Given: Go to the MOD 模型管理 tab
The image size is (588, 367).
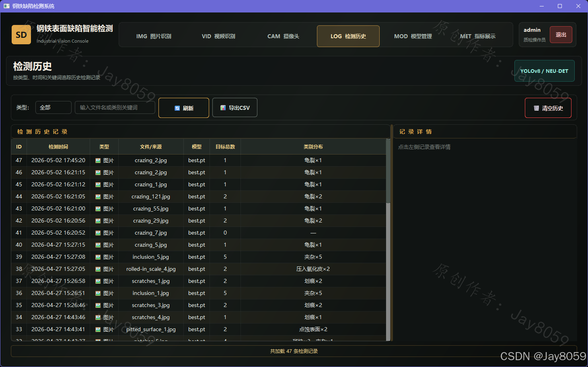Looking at the screenshot, I should coord(413,36).
